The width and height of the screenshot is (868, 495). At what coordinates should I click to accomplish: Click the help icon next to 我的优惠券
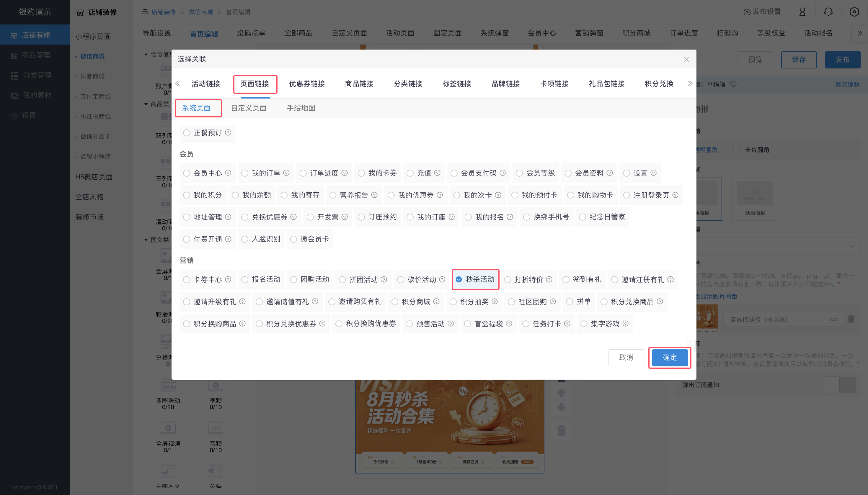440,195
